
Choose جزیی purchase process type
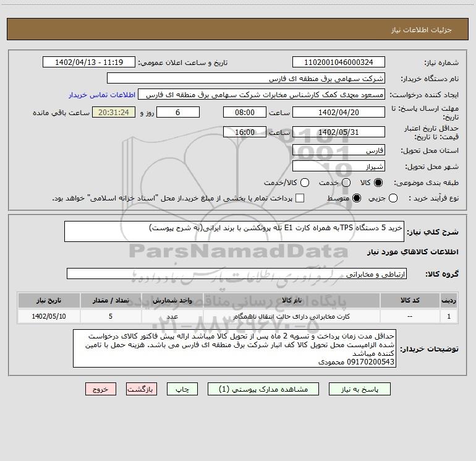pyautogui.click(x=393, y=199)
